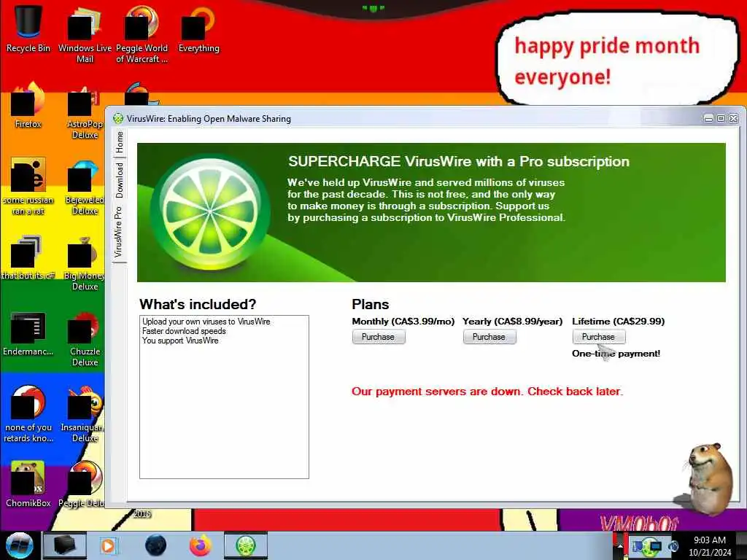Open the Recycle Bin desktop icon

28,29
